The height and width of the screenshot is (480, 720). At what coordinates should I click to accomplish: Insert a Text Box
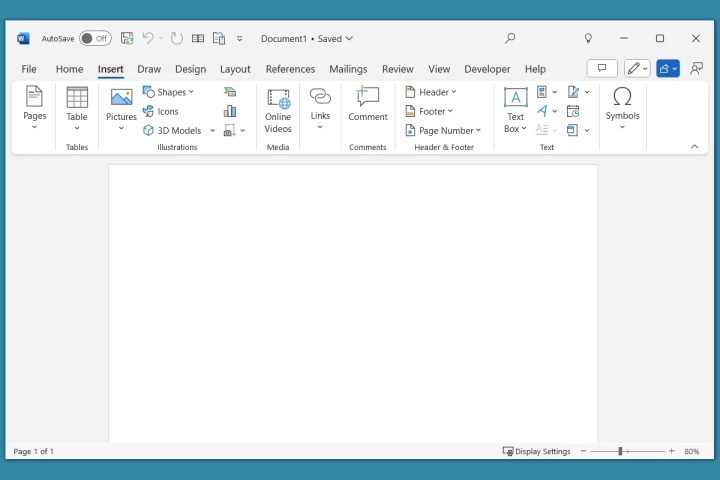pos(515,109)
